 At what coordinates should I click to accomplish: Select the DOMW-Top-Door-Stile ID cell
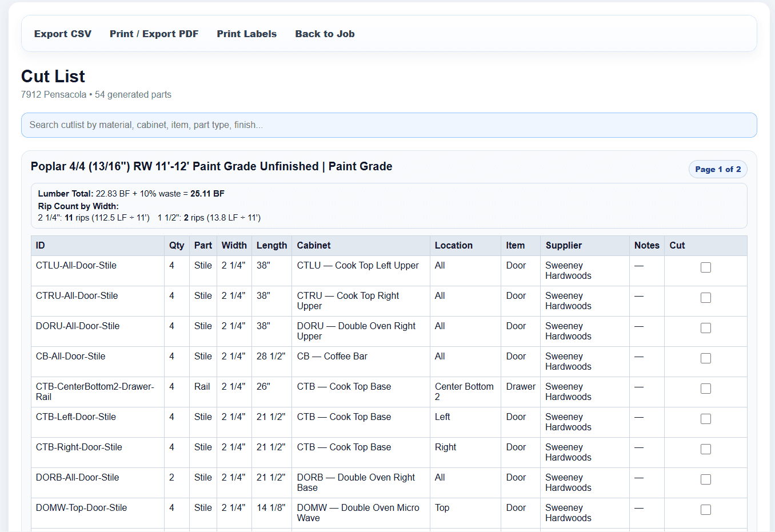pos(98,513)
